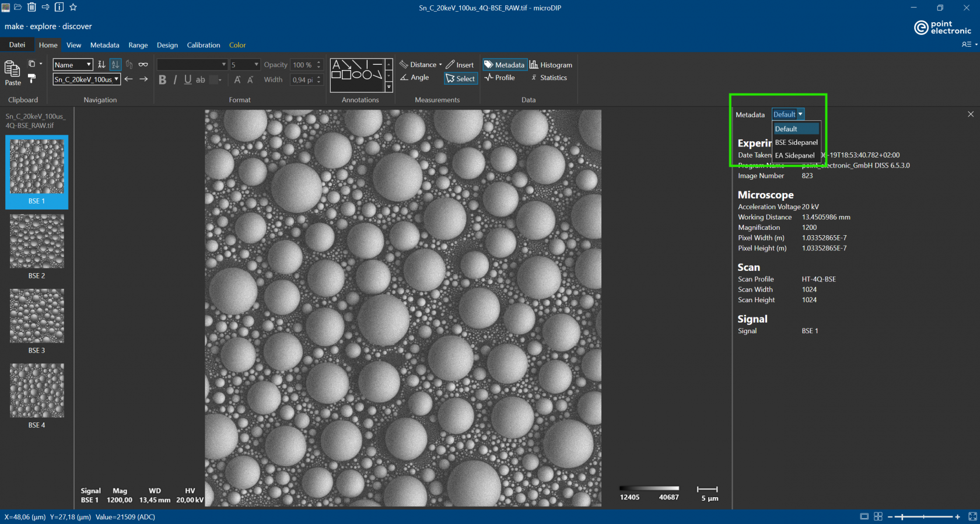This screenshot has height=524, width=980.
Task: Switch to the Calibration ribbon tab
Action: [204, 45]
